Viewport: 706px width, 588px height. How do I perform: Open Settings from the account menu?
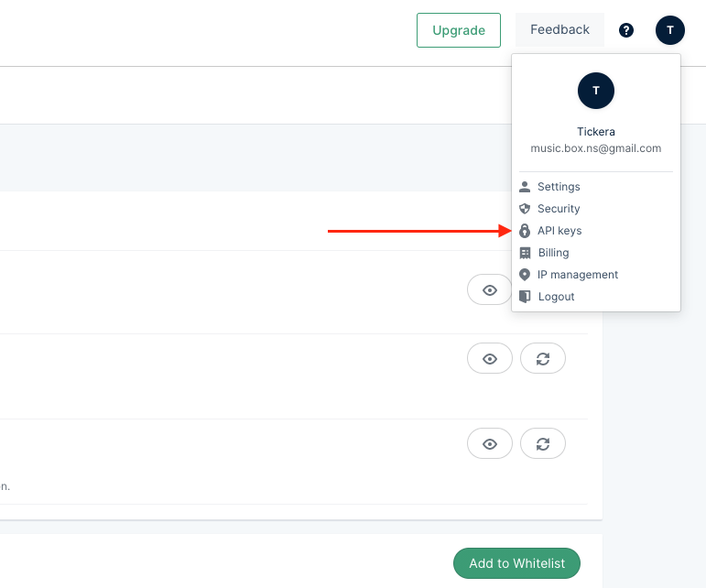pos(559,187)
